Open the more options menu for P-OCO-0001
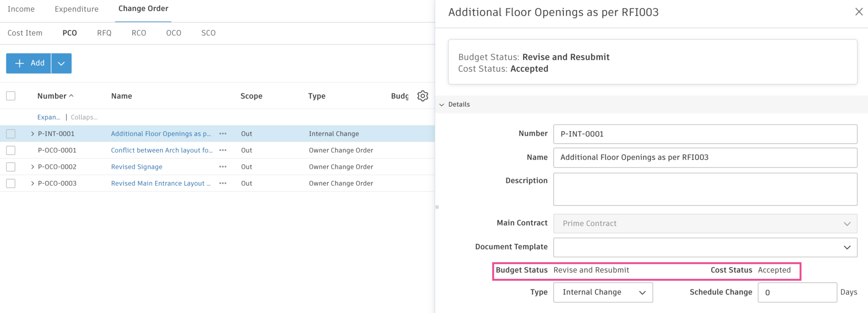The height and width of the screenshot is (313, 868). pos(223,150)
